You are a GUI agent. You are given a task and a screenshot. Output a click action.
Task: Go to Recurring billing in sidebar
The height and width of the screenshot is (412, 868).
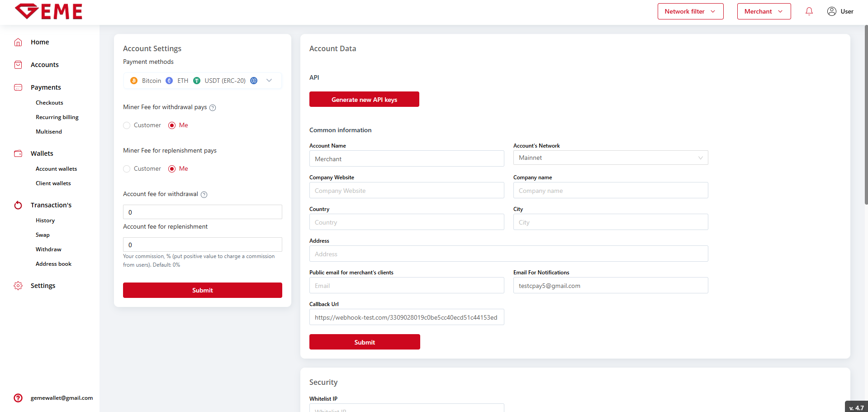[x=57, y=117]
